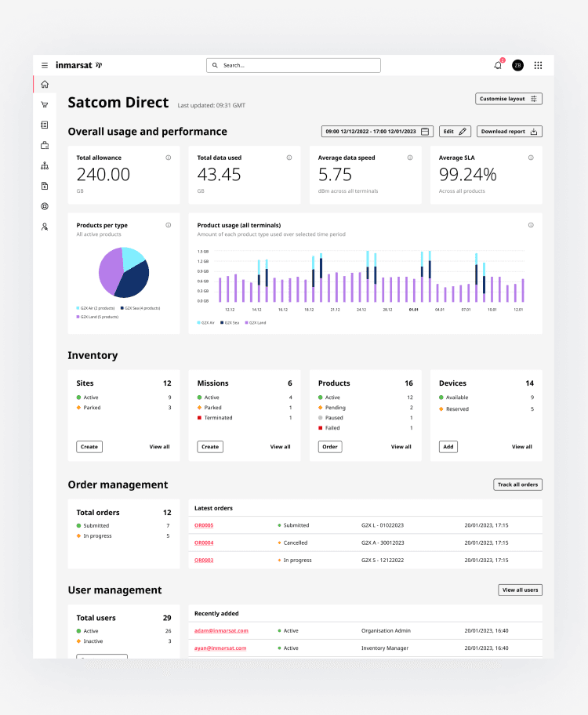
Task: View all sites
Action: click(159, 447)
